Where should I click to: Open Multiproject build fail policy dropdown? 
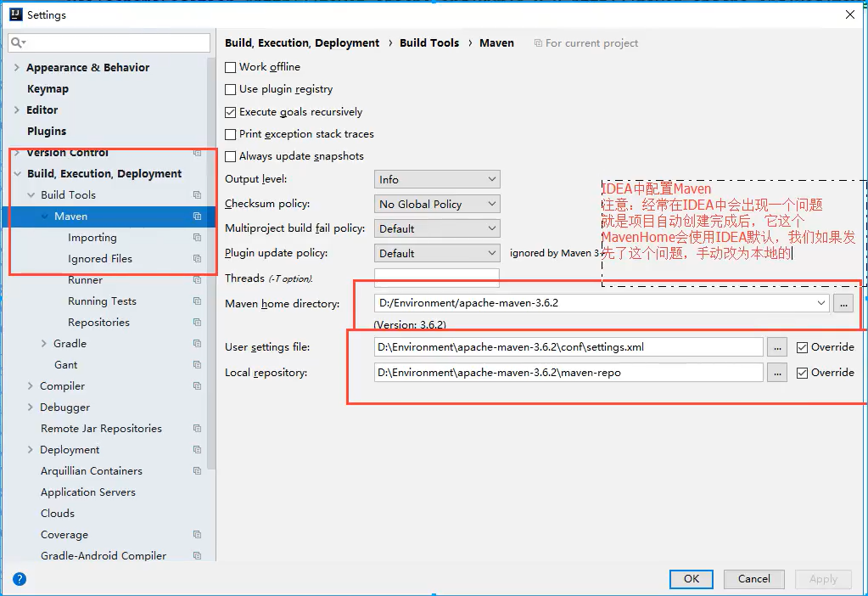click(x=437, y=228)
